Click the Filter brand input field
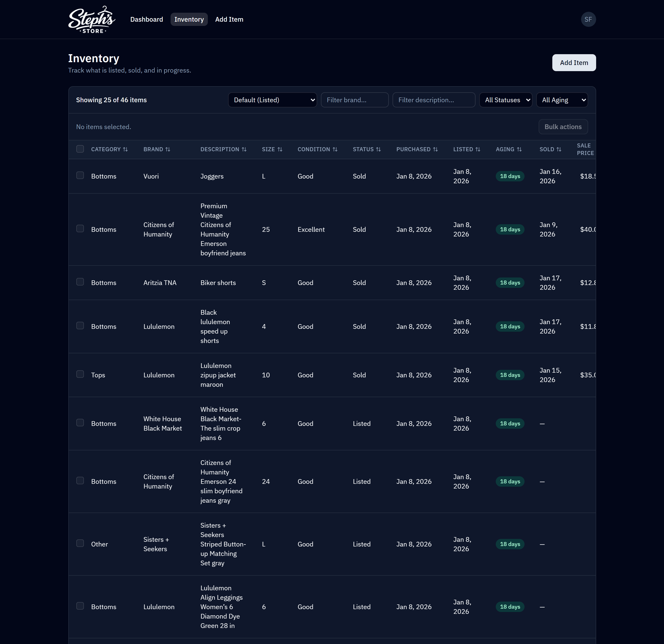Viewport: 664px width, 644px height. (354, 100)
